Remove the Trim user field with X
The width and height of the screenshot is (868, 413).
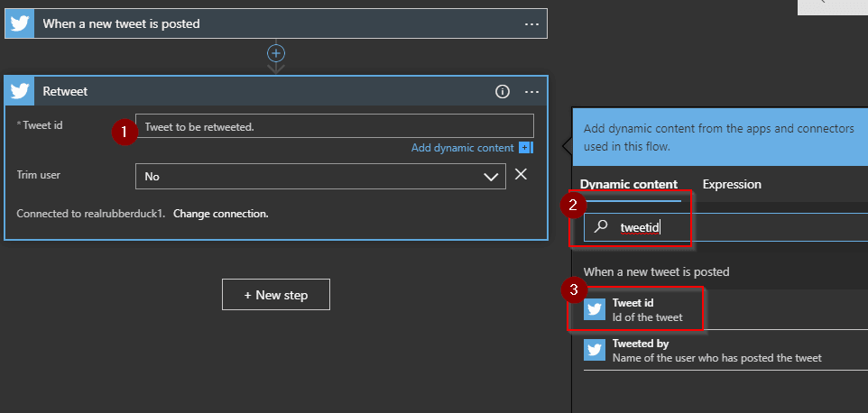[x=521, y=175]
